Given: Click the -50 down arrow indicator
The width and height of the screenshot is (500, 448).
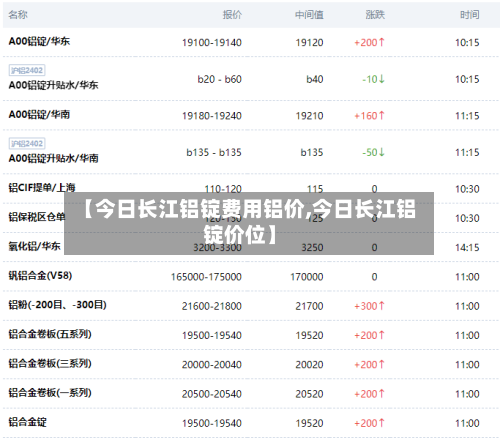Looking at the screenshot, I should (x=374, y=153).
